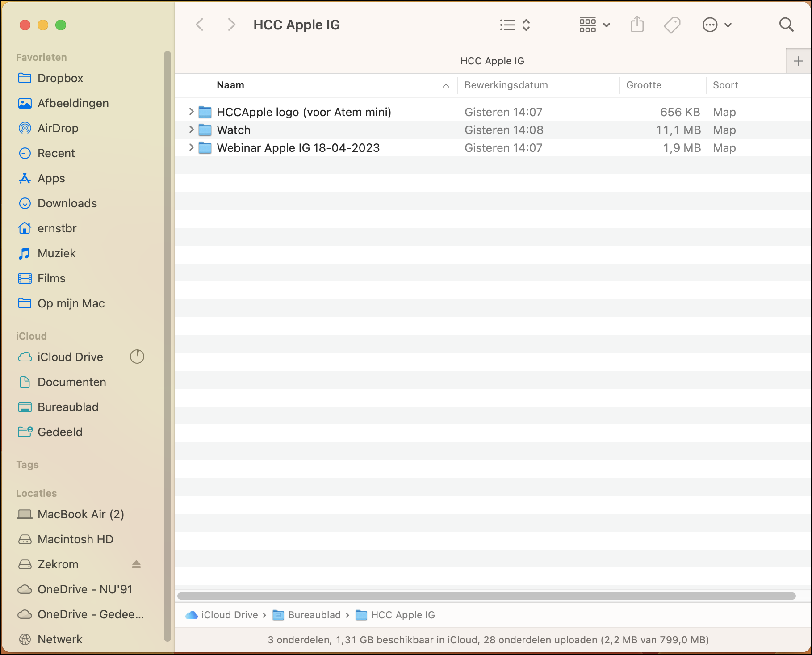Select the HCC Apple IG tab
The width and height of the screenshot is (812, 655).
(492, 61)
